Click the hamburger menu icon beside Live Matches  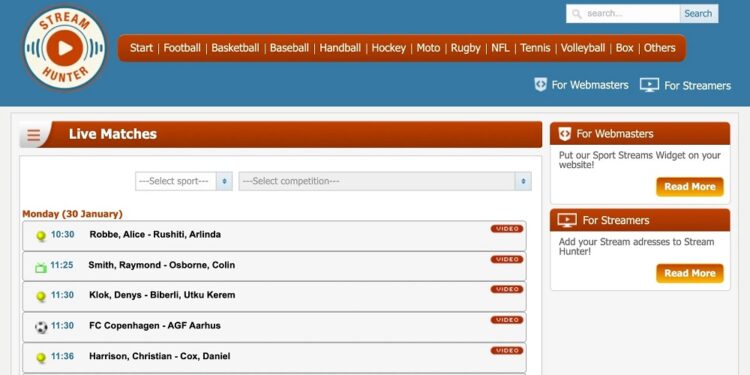(33, 135)
